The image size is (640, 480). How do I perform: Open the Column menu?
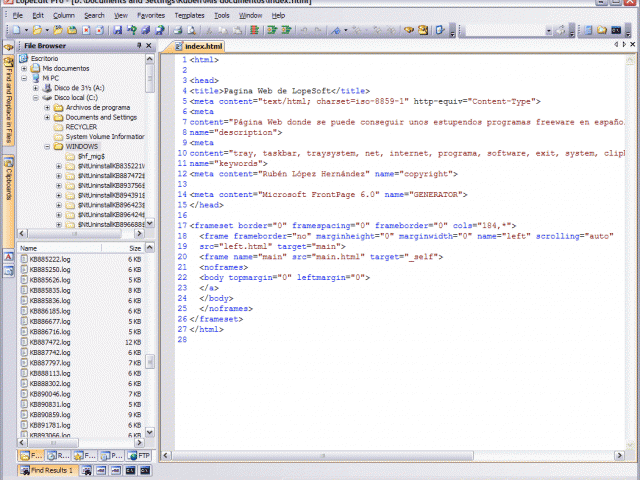[64, 16]
